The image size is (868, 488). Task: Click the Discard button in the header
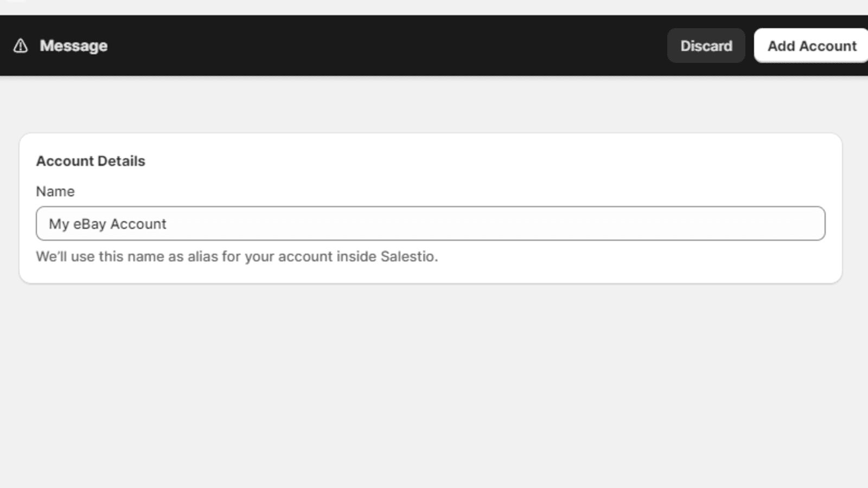pyautogui.click(x=706, y=46)
